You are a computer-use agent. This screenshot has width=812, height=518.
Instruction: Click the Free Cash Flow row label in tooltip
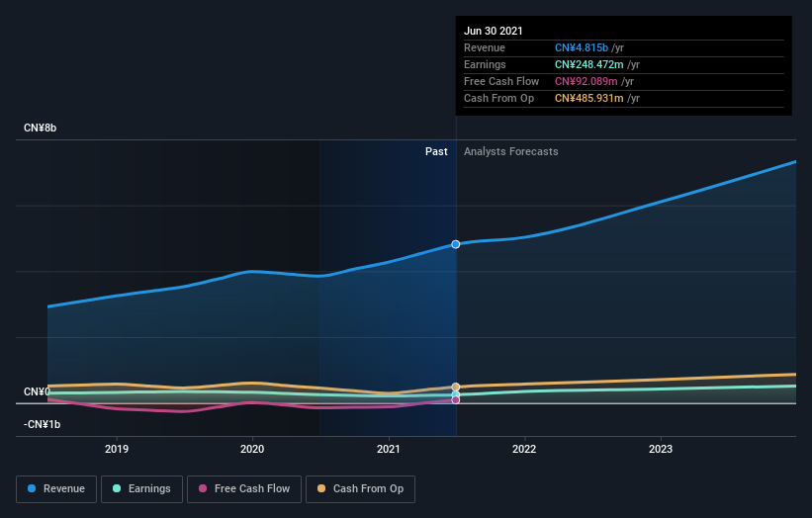pyautogui.click(x=501, y=81)
